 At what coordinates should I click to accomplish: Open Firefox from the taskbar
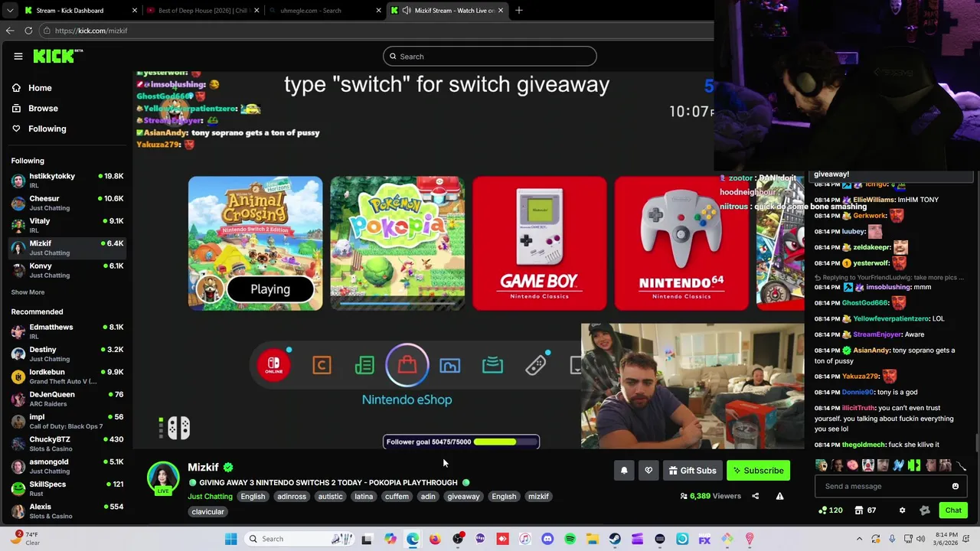(435, 539)
